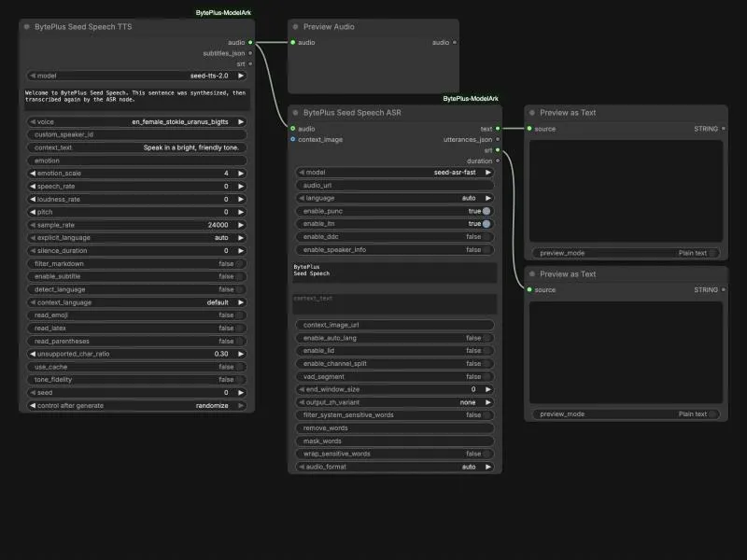Adjust the unsupported_char_ratio 0.30 field
The width and height of the screenshot is (747, 560).
pos(136,354)
